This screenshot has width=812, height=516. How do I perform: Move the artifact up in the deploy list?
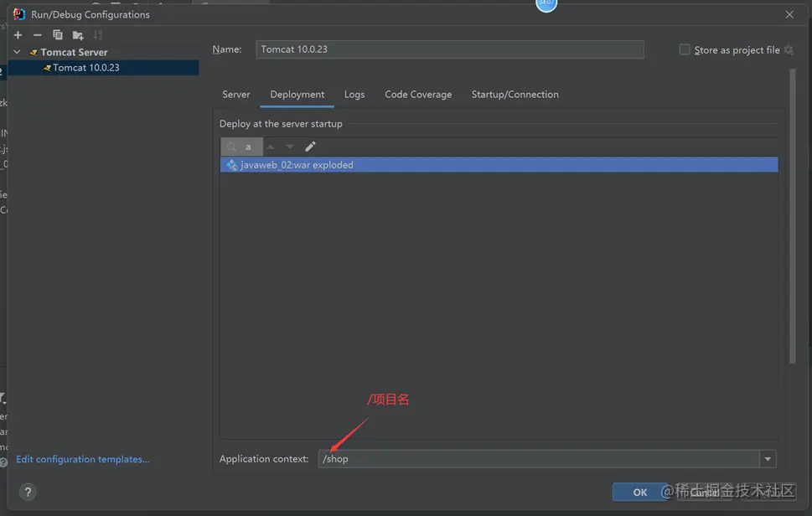pyautogui.click(x=271, y=147)
